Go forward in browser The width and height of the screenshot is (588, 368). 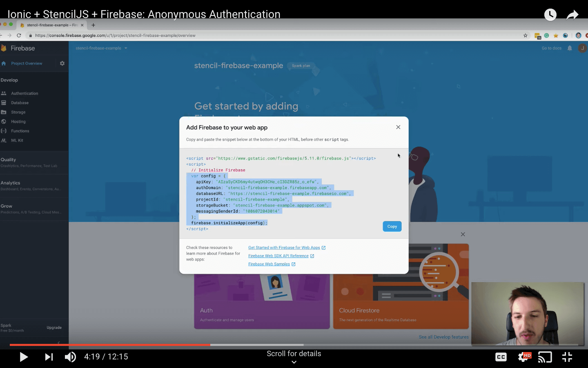point(9,36)
